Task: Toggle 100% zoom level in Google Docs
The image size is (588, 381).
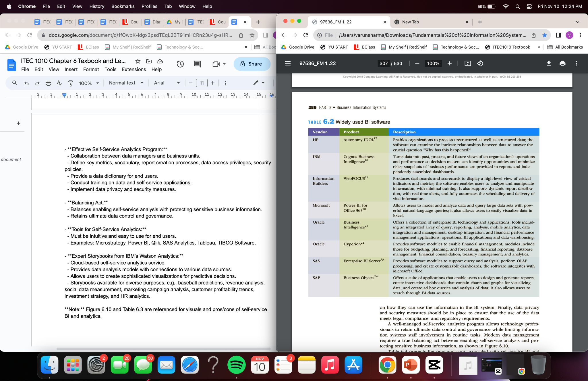Action: [x=86, y=83]
